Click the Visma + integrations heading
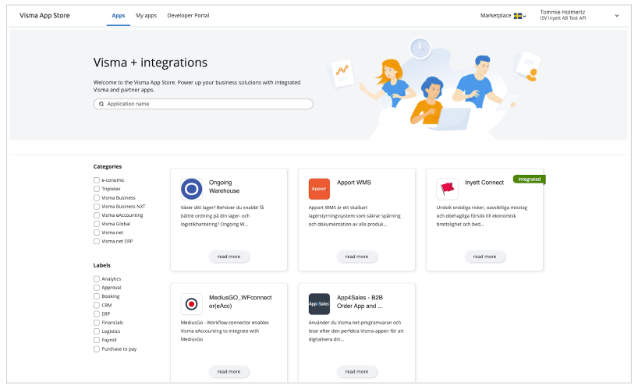 click(x=150, y=63)
